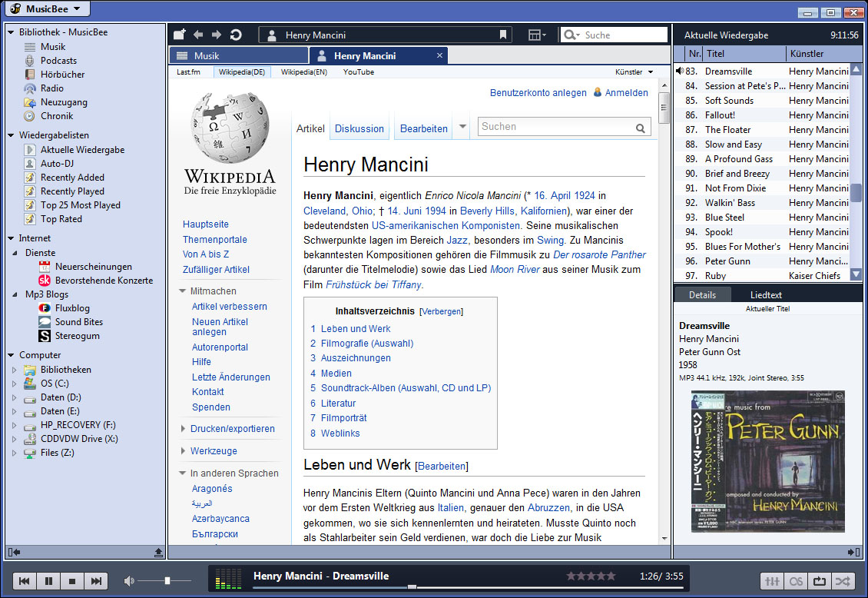Adjust the volume slider
The image size is (868, 598).
165,581
